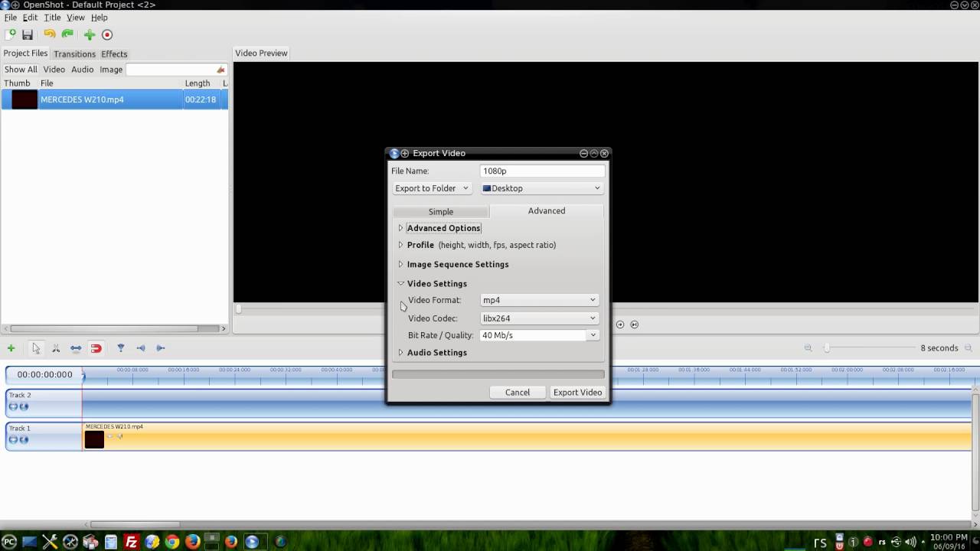
Task: Open the Transitions tab
Action: [74, 54]
